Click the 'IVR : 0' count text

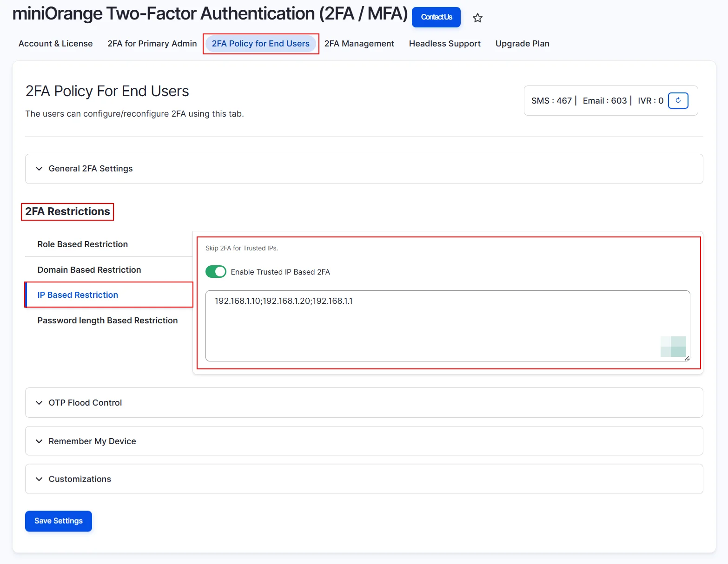[x=650, y=101]
